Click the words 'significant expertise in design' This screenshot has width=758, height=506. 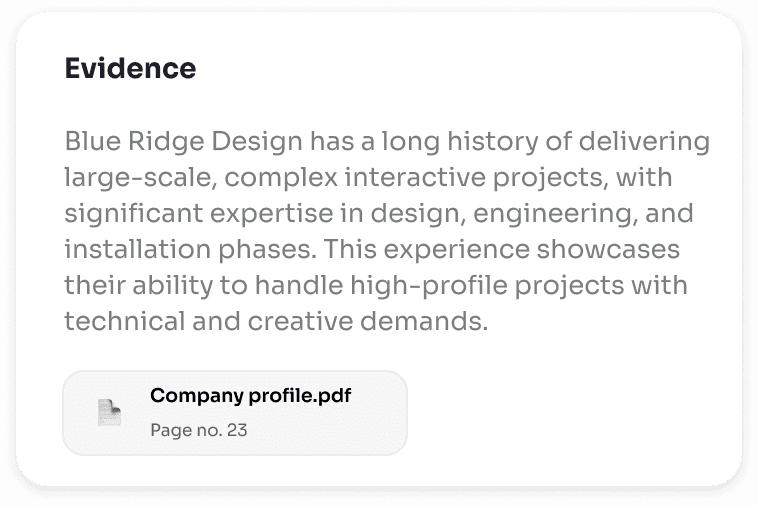(265, 214)
